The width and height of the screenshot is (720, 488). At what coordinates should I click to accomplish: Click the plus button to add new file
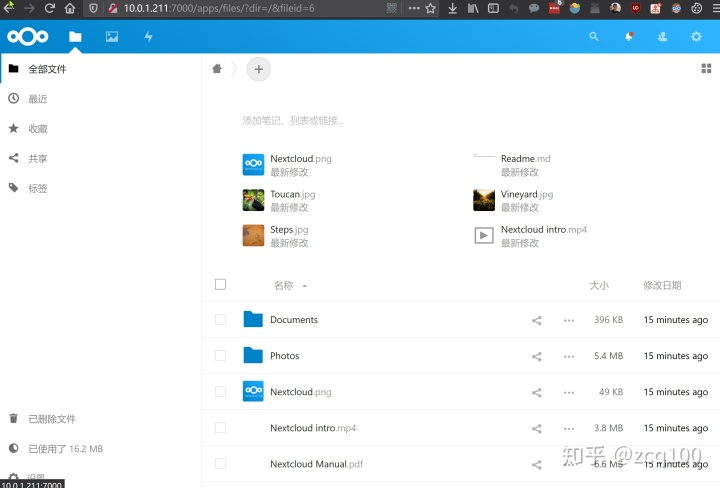pos(259,69)
